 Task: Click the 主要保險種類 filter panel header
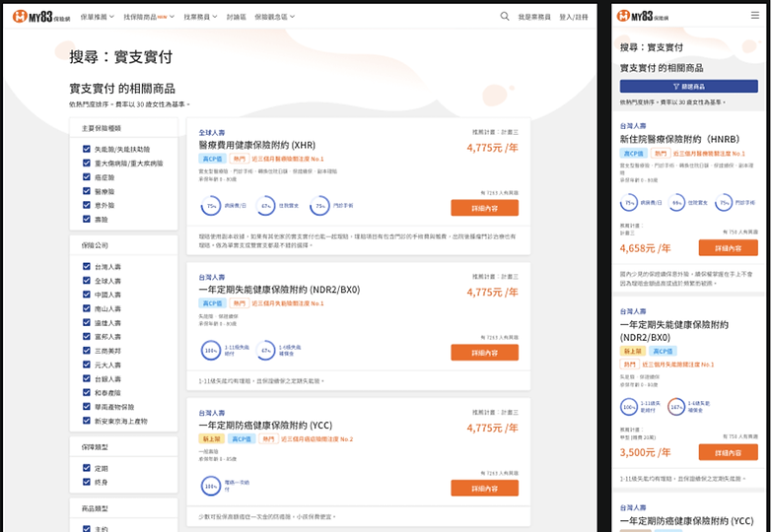(123, 128)
